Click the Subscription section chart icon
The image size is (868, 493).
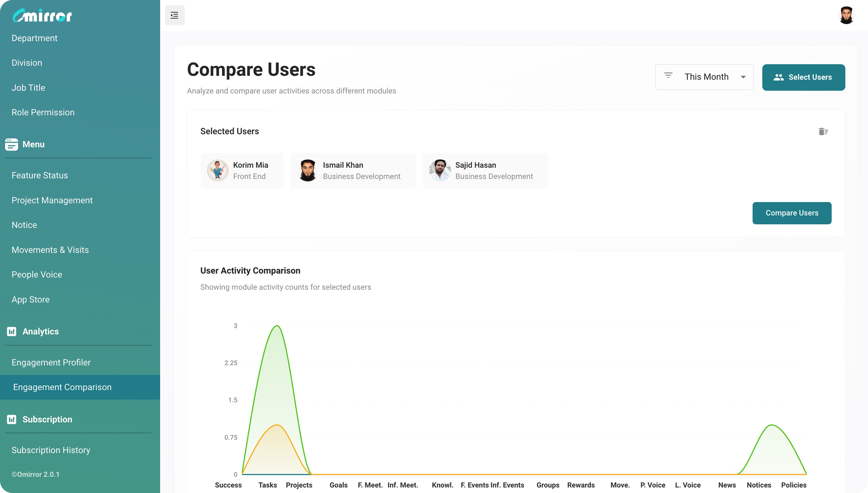coord(12,419)
